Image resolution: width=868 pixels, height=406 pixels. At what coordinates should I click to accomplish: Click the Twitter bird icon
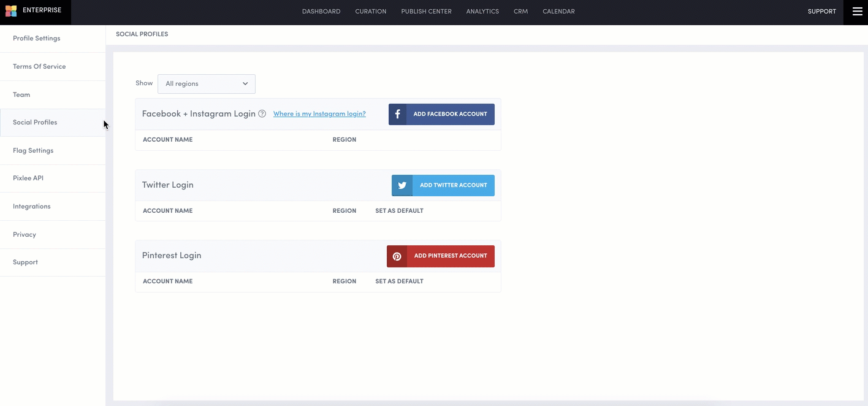(x=402, y=185)
